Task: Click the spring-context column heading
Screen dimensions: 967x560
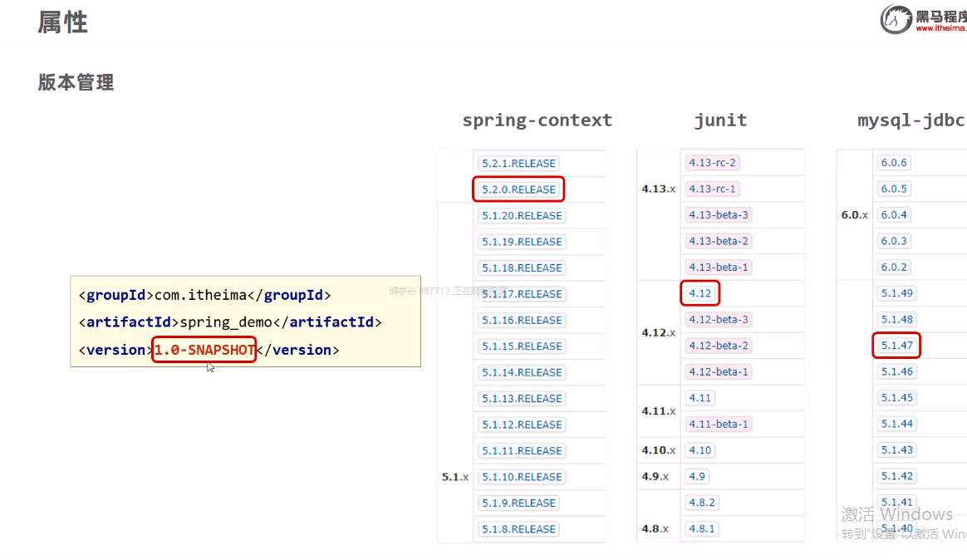Action: click(x=537, y=120)
